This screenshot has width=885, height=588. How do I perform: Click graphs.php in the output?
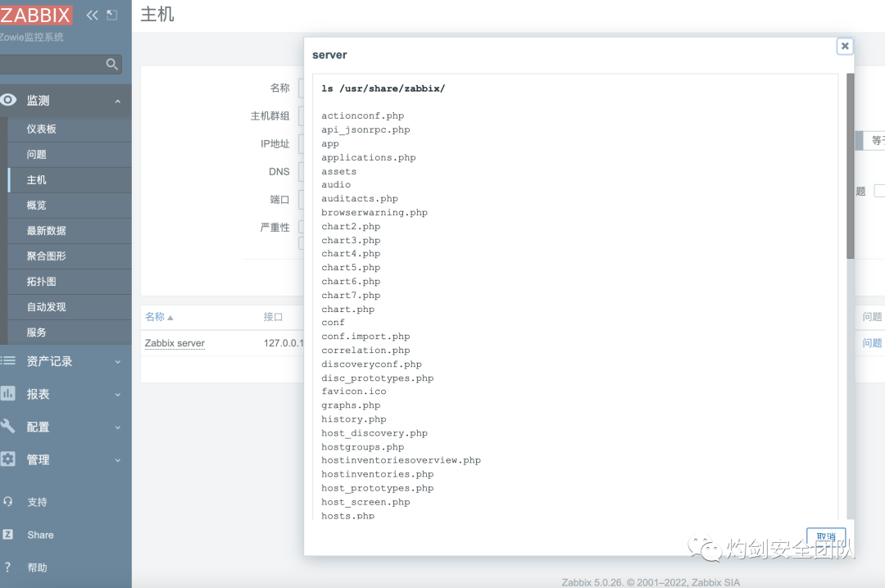tap(351, 405)
